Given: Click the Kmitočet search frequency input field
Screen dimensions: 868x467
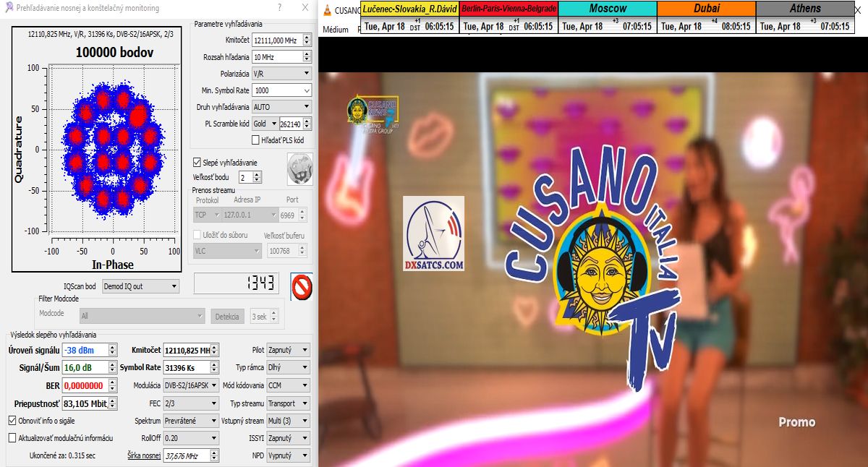Looking at the screenshot, I should (277, 40).
